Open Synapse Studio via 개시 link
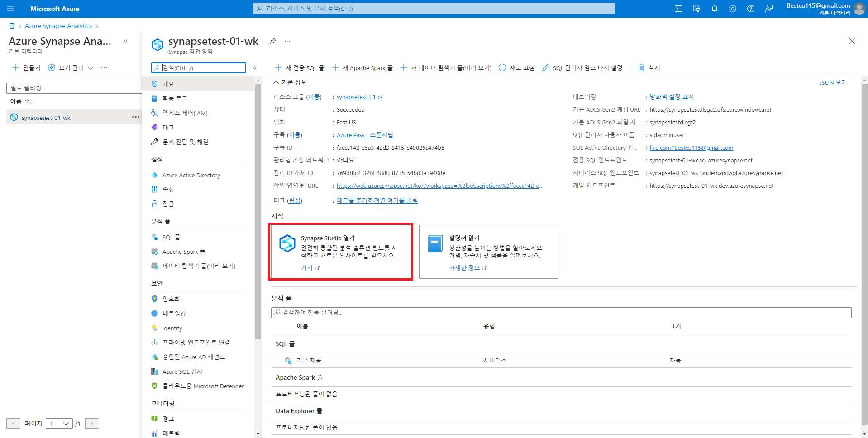868x438 pixels. tap(310, 268)
